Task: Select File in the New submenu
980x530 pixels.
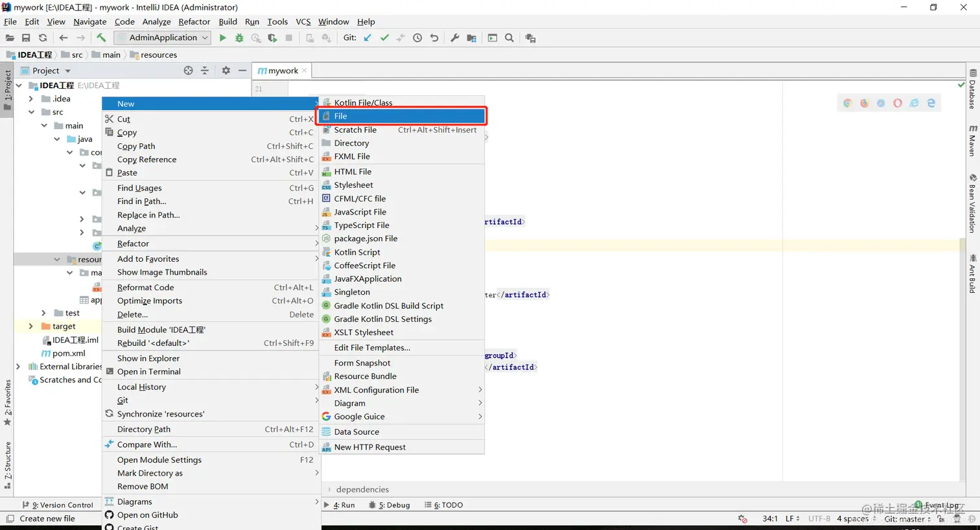Action: 402,116
